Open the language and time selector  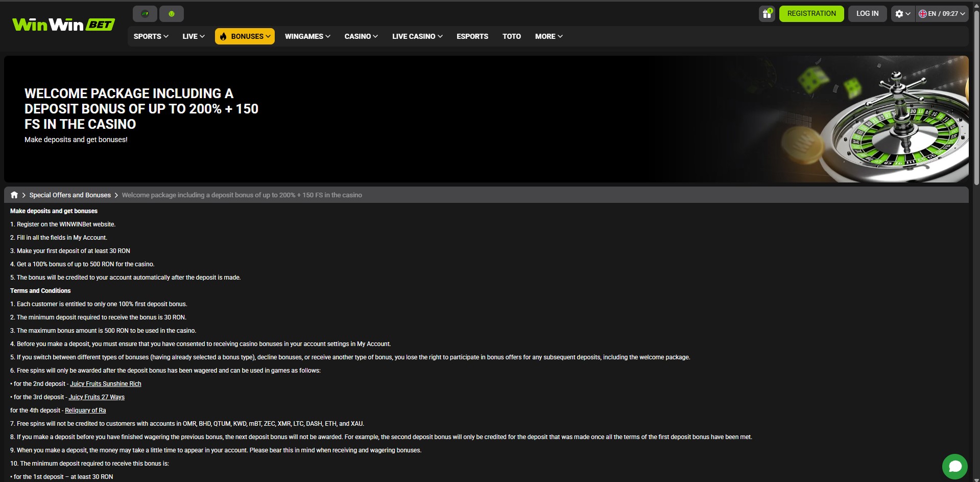(x=942, y=14)
